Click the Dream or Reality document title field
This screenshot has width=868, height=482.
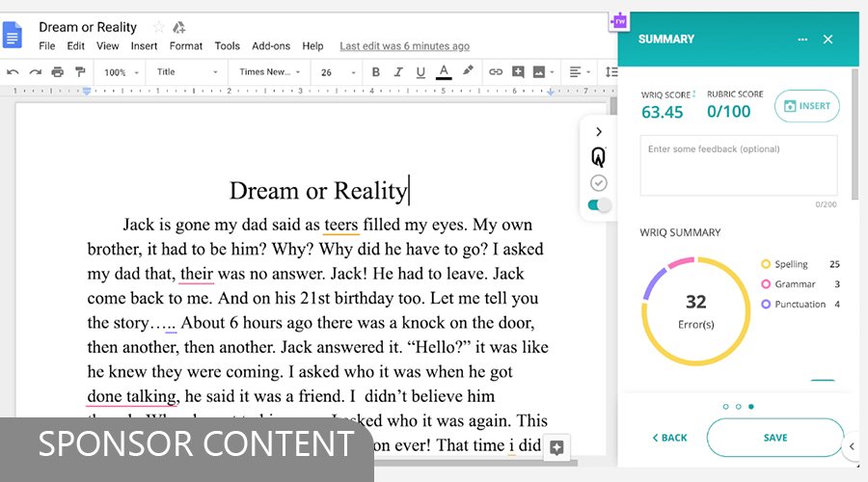(88, 27)
